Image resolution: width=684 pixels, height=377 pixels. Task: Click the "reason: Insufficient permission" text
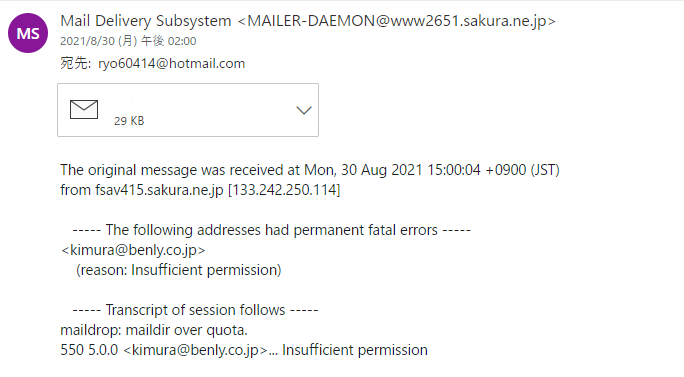click(179, 270)
